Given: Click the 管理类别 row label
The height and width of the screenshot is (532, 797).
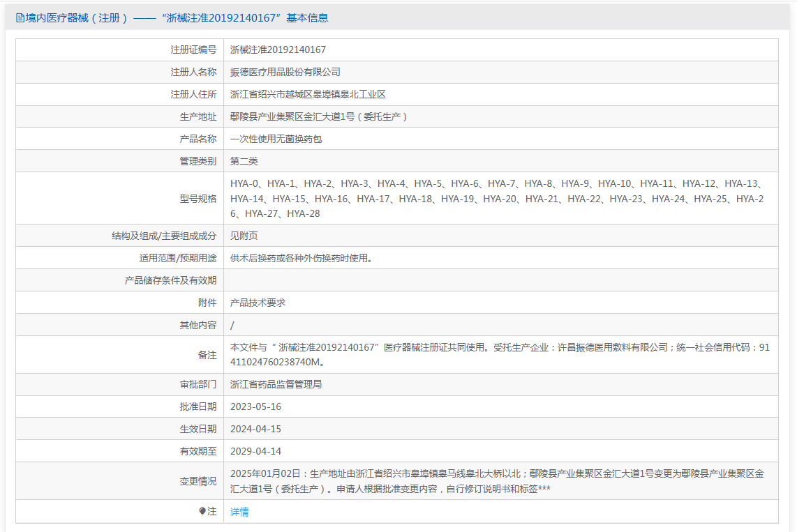Looking at the screenshot, I should pos(198,162).
